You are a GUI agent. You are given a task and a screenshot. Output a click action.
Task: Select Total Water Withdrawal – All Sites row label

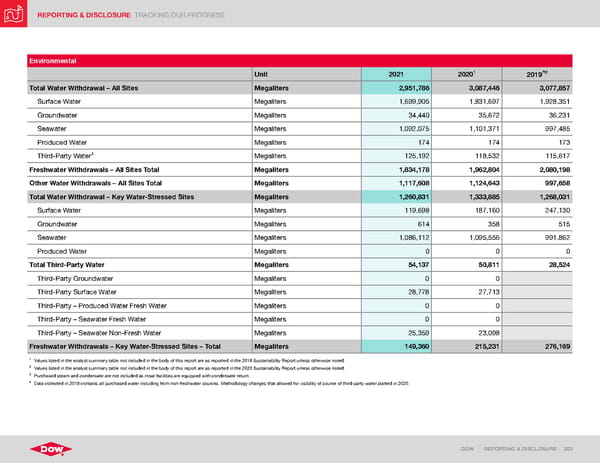click(x=84, y=88)
